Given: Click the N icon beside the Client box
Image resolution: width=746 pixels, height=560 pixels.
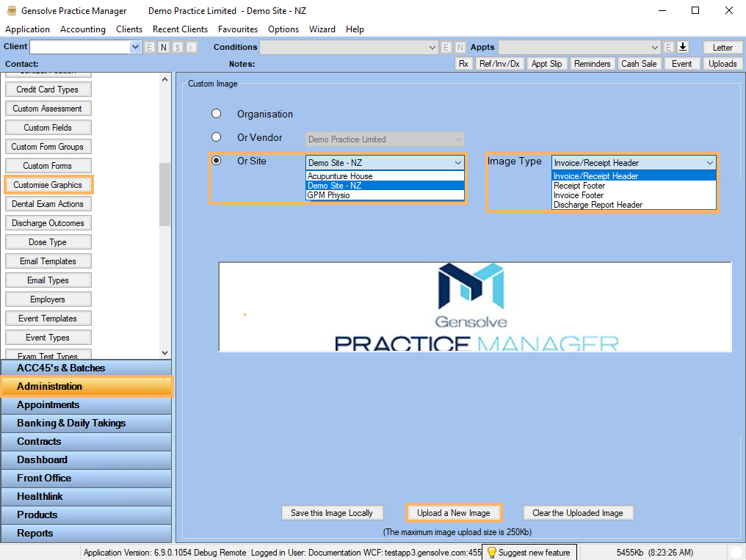Looking at the screenshot, I should tap(164, 47).
